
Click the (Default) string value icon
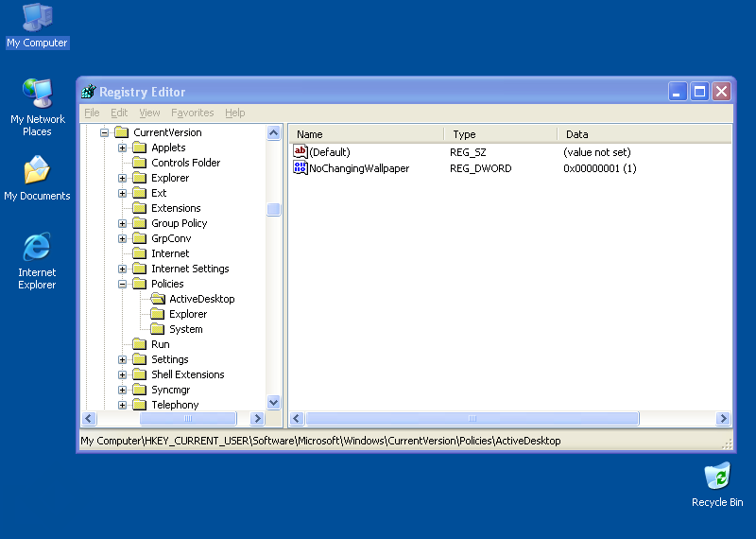point(300,152)
